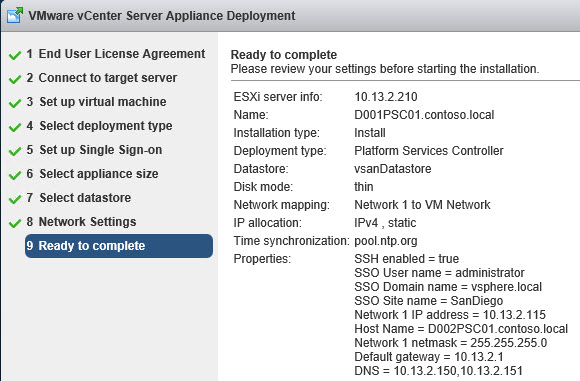Click SSO Domain name = vsphere.local property
Screen dimensions: 580x381
point(448,287)
